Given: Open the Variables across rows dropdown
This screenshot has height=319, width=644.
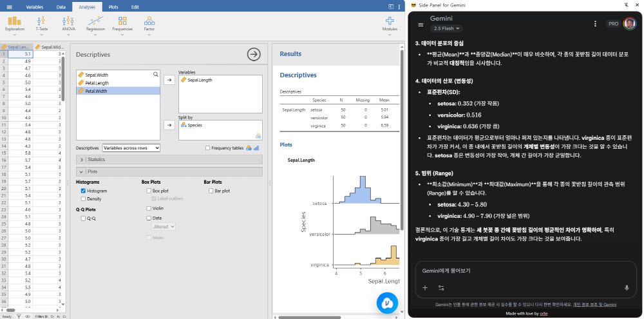Looking at the screenshot, I should point(131,148).
